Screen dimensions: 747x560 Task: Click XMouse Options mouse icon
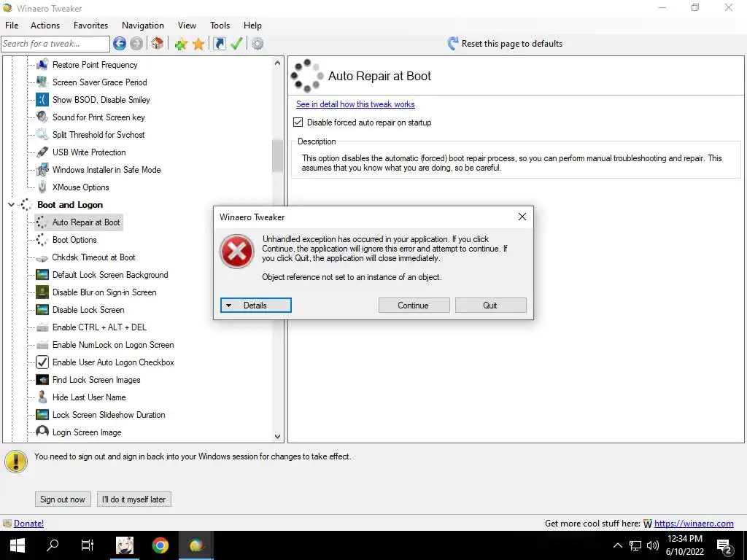(42, 187)
